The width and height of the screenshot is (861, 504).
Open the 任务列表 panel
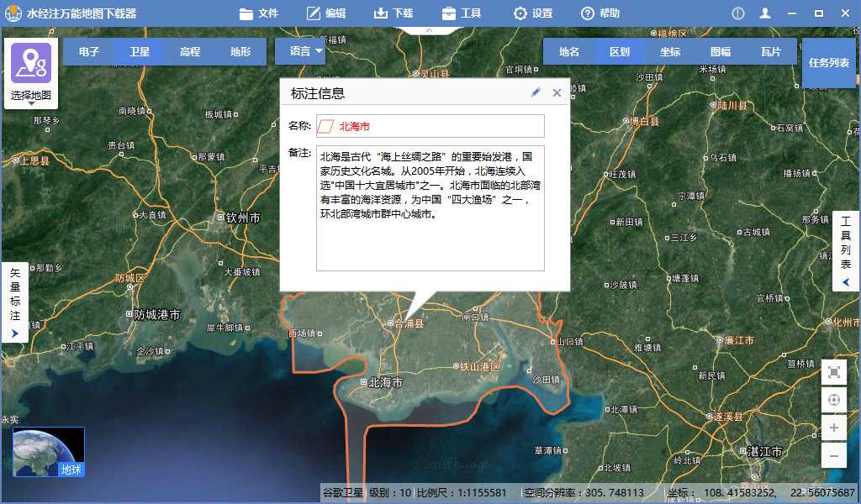tap(828, 62)
